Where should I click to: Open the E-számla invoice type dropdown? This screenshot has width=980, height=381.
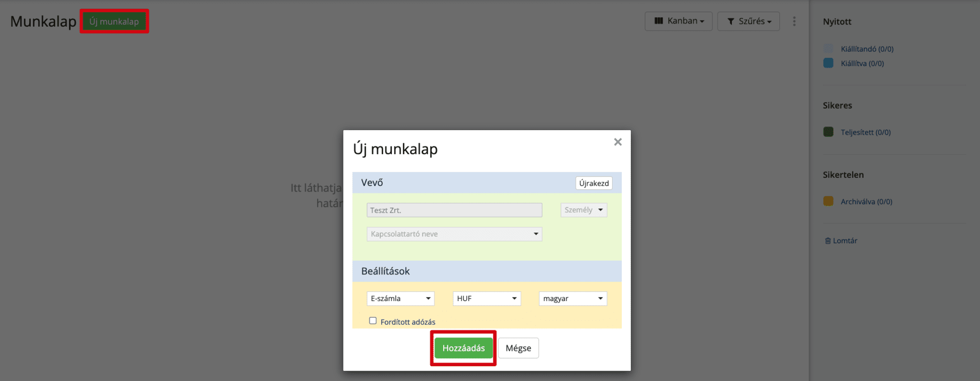[x=401, y=299]
